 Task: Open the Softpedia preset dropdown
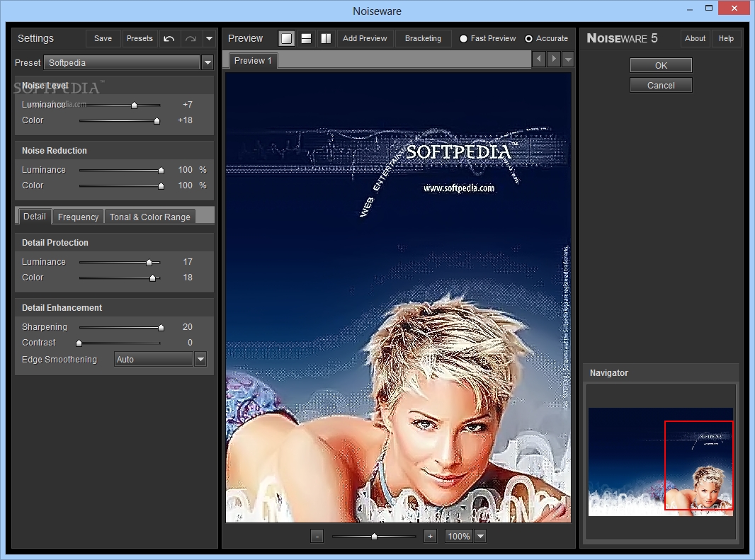122,62
